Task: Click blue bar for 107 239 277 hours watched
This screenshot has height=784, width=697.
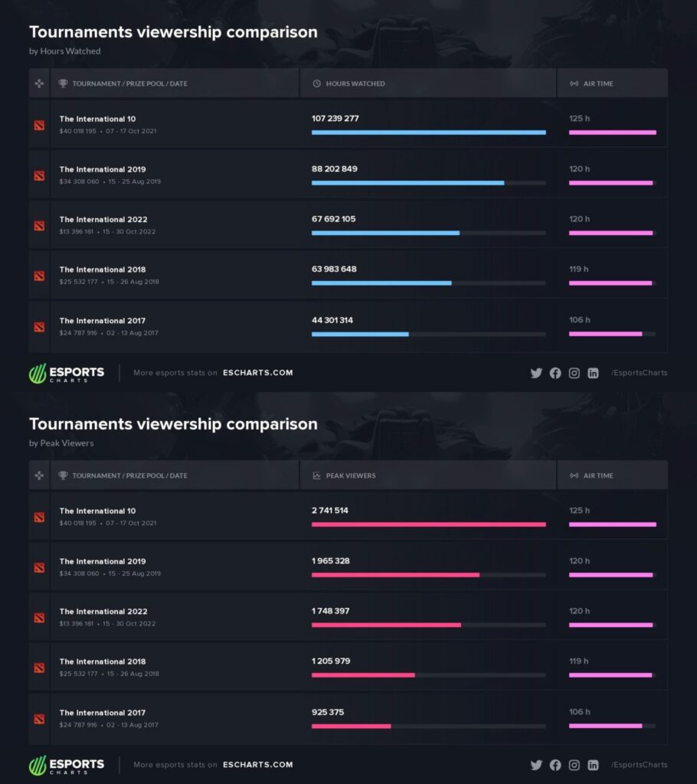Action: point(428,132)
